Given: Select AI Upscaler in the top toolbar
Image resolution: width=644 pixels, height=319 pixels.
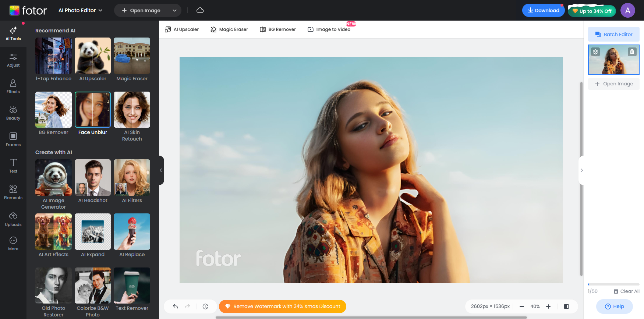Looking at the screenshot, I should click(182, 29).
